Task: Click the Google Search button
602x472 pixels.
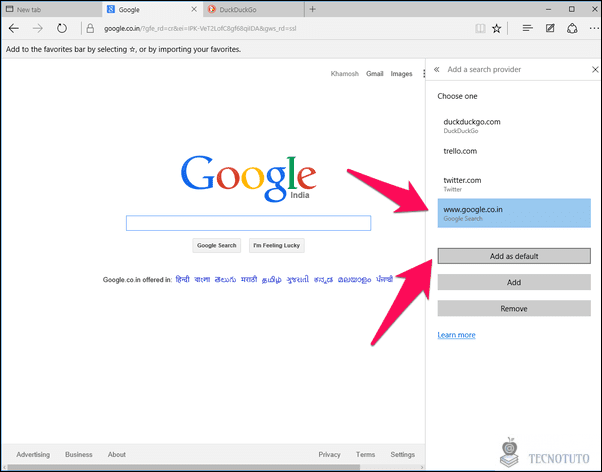Action: (x=217, y=245)
